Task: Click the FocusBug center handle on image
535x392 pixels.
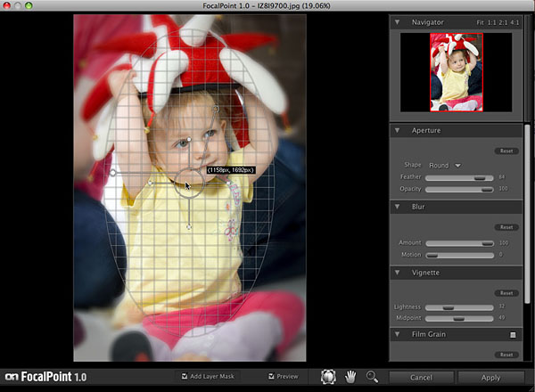Action: point(189,184)
